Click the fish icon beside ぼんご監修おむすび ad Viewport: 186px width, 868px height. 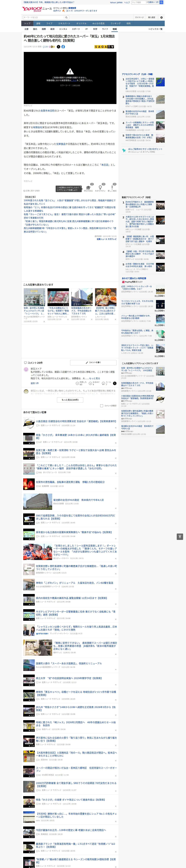[x=124, y=150]
